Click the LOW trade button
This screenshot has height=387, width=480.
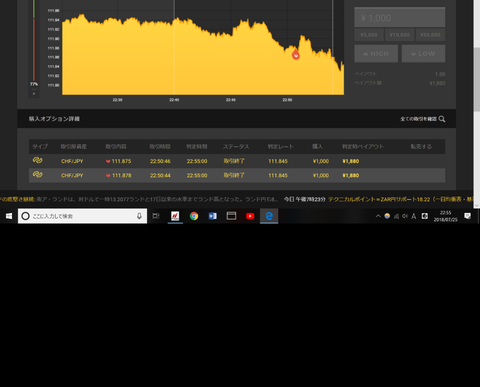point(423,54)
